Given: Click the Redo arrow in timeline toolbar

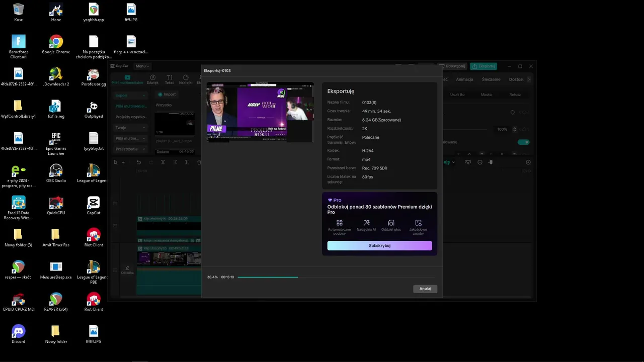Looking at the screenshot, I should pyautogui.click(x=151, y=162).
